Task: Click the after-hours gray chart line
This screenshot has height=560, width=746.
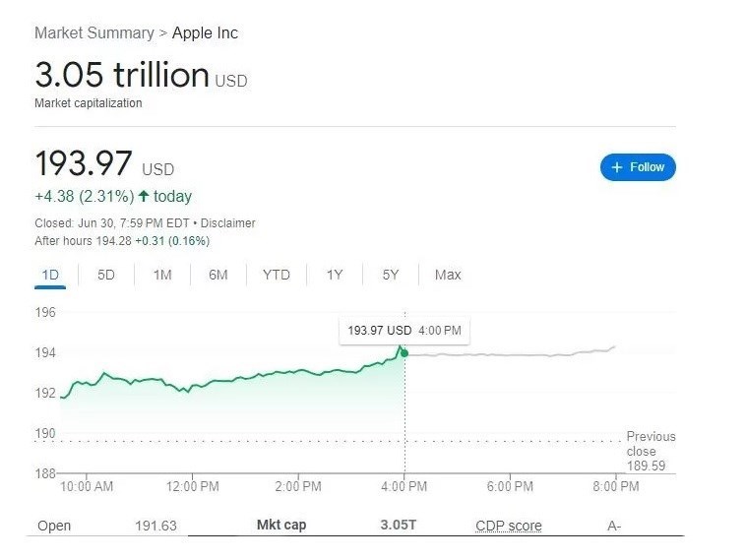Action: (512, 354)
